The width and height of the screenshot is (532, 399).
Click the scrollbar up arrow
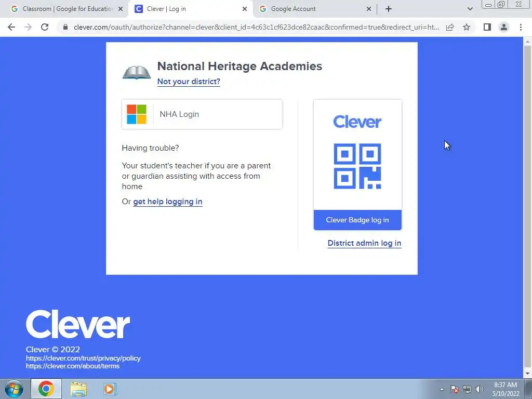pos(527,41)
